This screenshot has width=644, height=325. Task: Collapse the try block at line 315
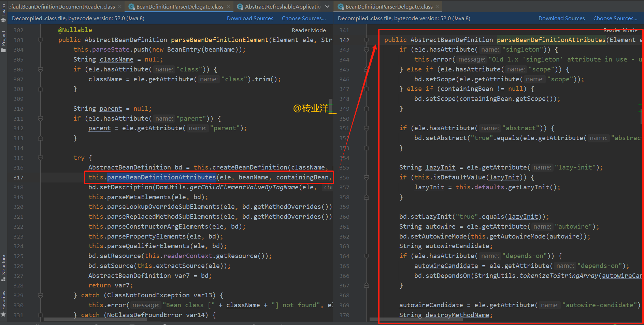[x=41, y=158]
